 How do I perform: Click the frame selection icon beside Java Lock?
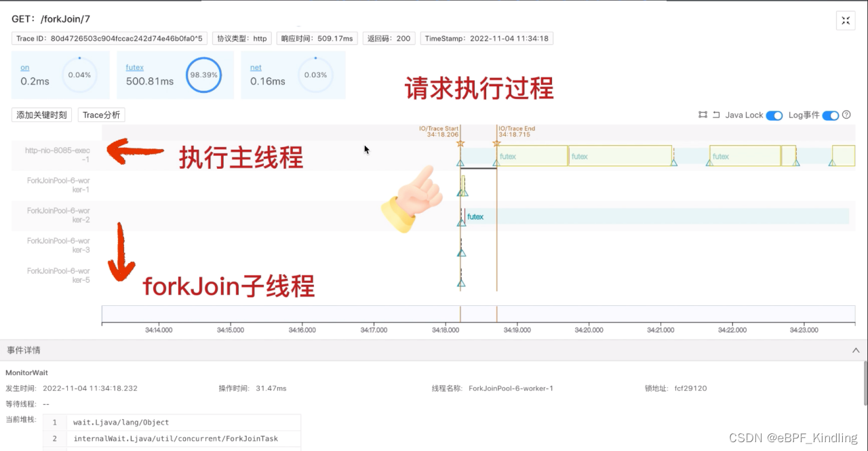tap(704, 115)
